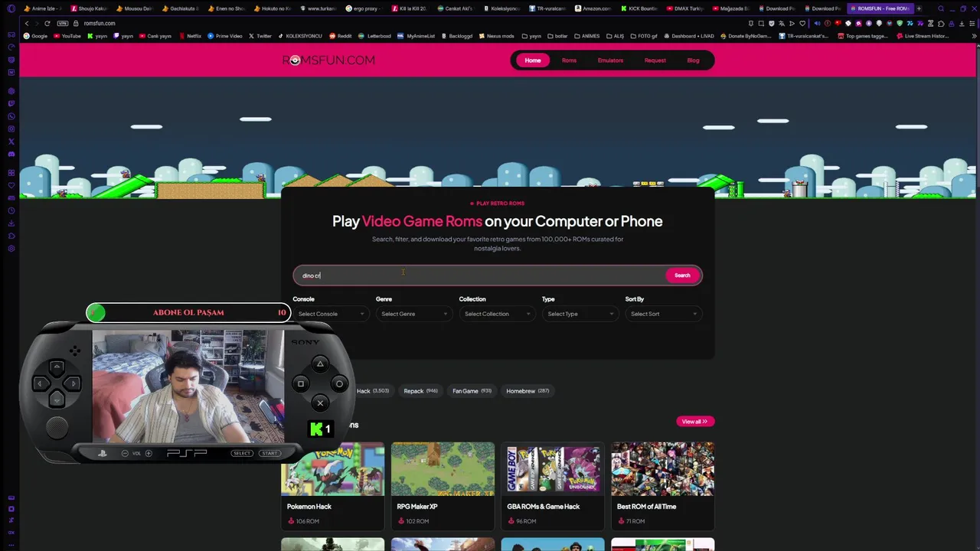Expand the ANIMES bookmark folder
Image resolution: width=980 pixels, height=551 pixels.
pyautogui.click(x=587, y=36)
